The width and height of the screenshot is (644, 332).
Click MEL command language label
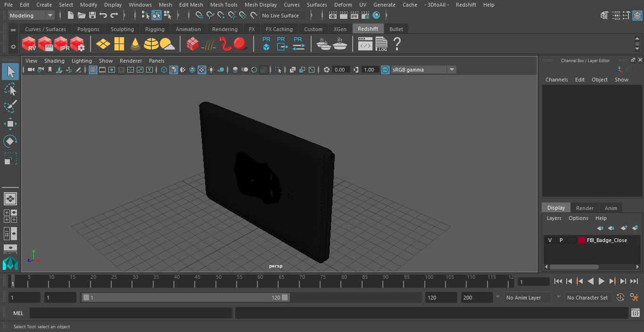(18, 313)
